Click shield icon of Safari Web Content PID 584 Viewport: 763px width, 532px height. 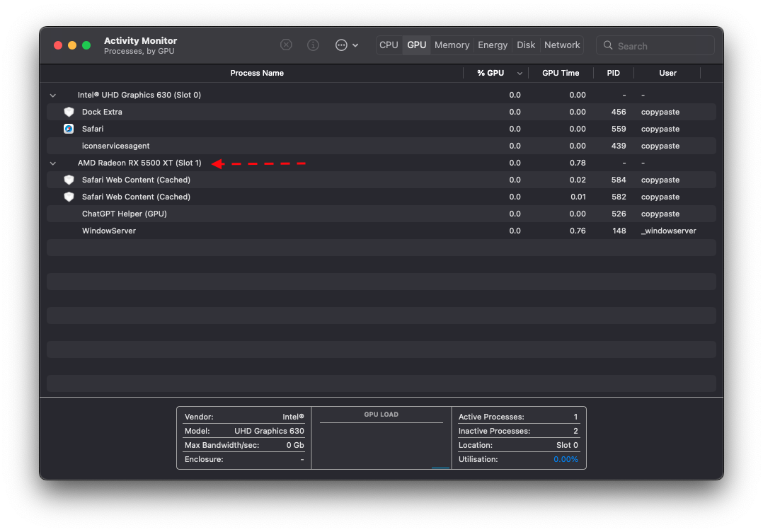click(69, 180)
